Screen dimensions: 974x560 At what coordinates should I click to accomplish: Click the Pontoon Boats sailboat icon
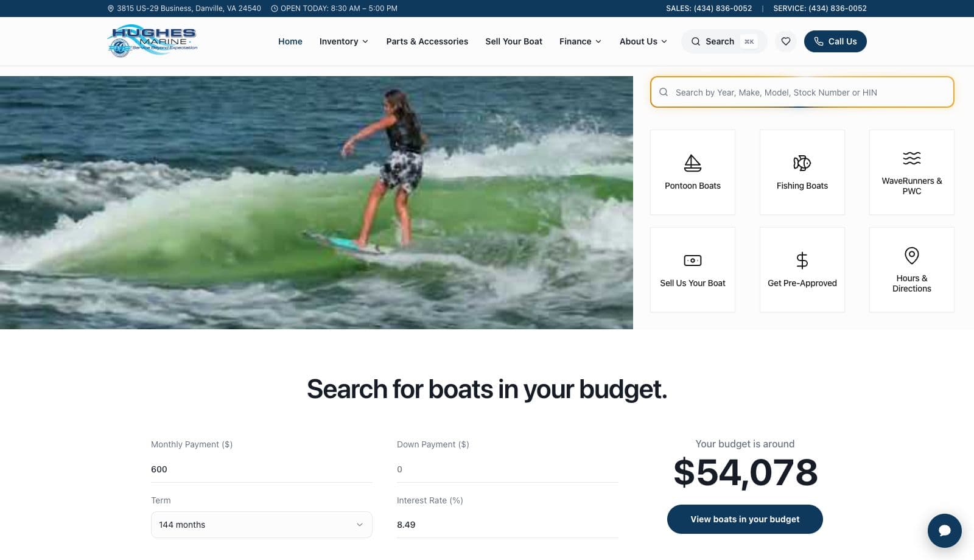[x=693, y=163]
